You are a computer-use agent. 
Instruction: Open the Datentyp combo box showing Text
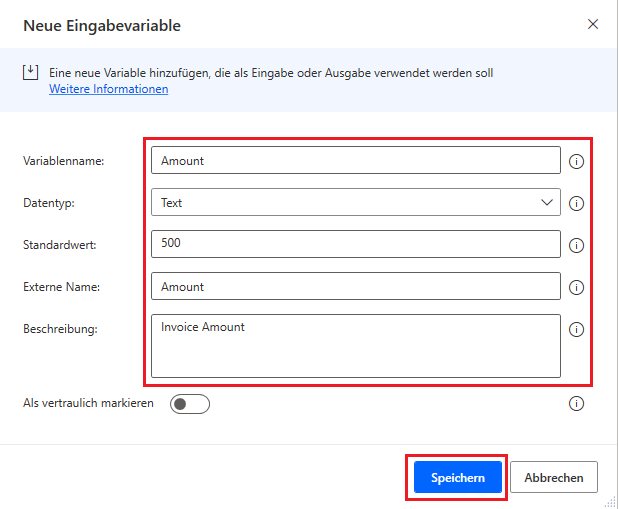340,203
